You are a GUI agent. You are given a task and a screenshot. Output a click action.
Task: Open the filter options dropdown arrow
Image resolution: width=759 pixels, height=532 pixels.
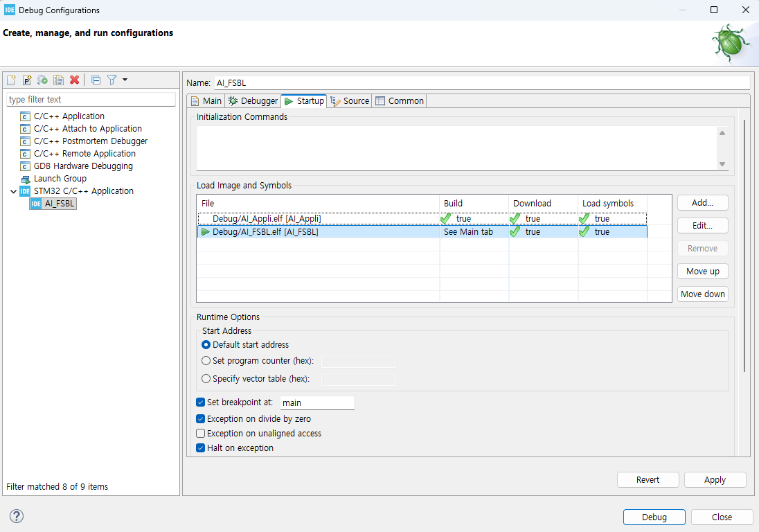point(125,80)
